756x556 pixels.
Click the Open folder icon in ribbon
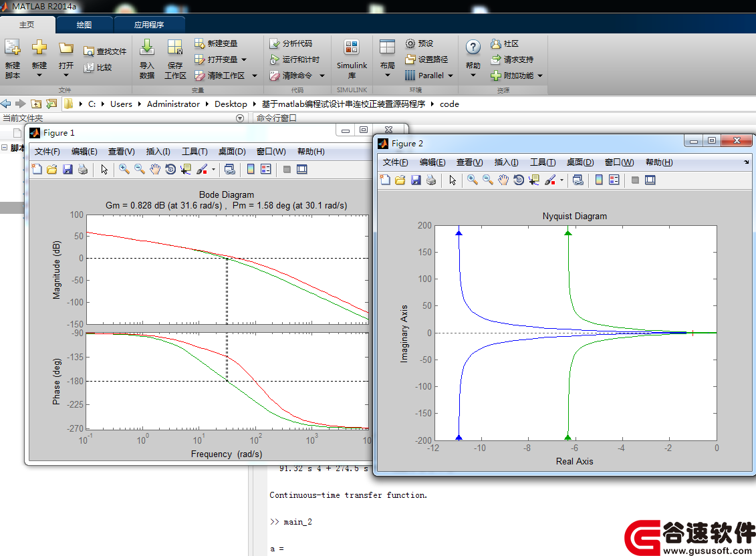(x=66, y=47)
